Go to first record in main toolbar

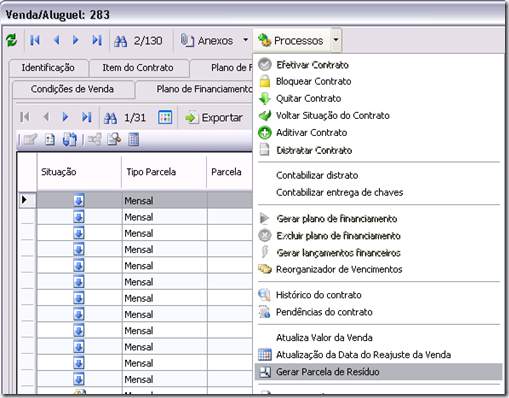coord(35,40)
